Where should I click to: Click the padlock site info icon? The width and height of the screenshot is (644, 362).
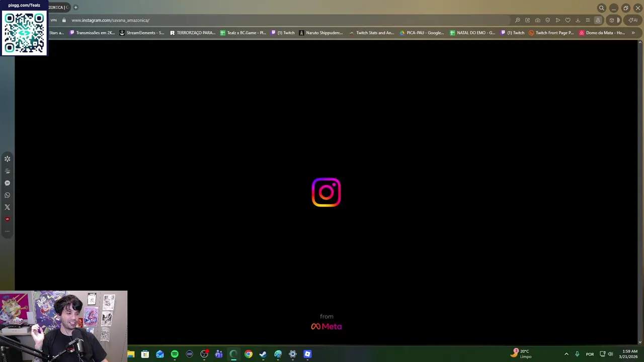(x=64, y=20)
